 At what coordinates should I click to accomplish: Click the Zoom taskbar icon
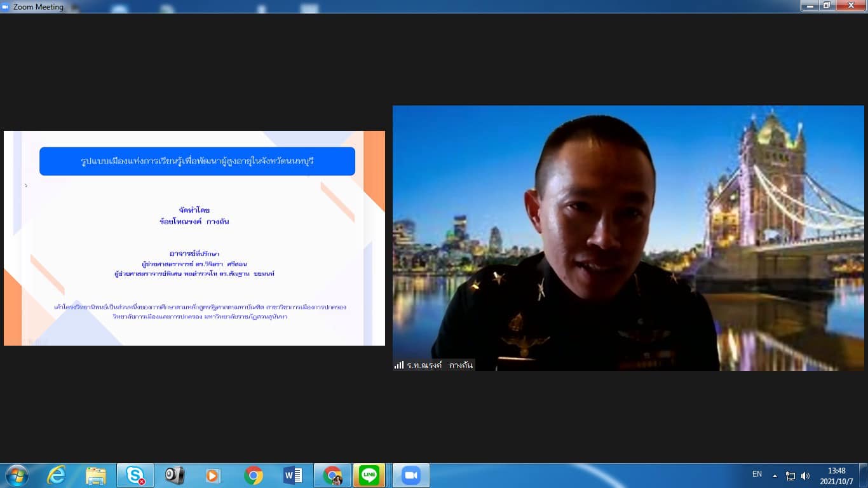411,475
